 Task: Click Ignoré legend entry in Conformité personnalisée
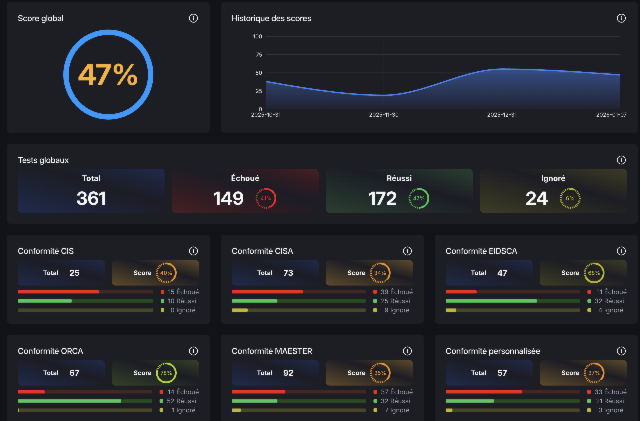pyautogui.click(x=606, y=410)
